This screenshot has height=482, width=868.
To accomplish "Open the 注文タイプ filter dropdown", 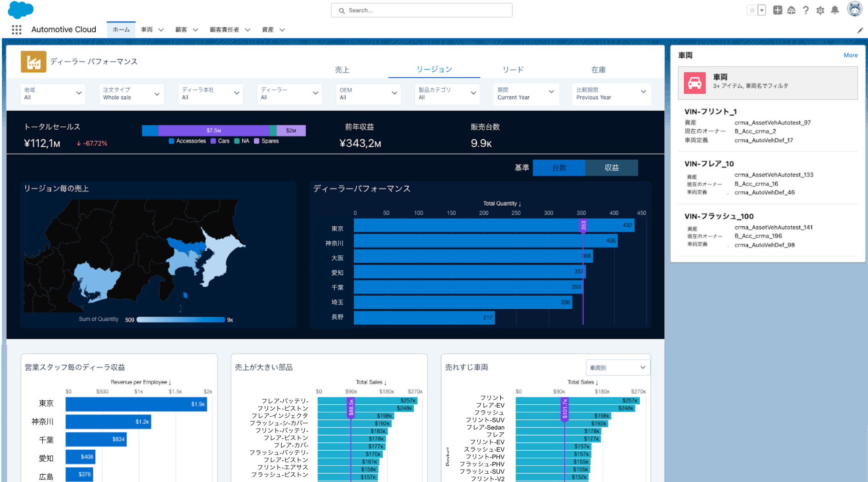I will pos(132,94).
